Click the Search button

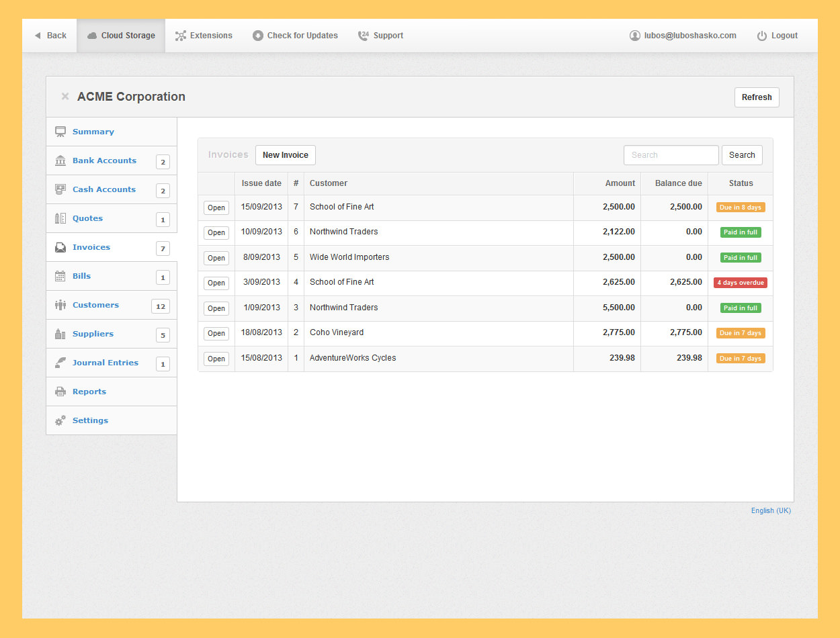(x=742, y=155)
